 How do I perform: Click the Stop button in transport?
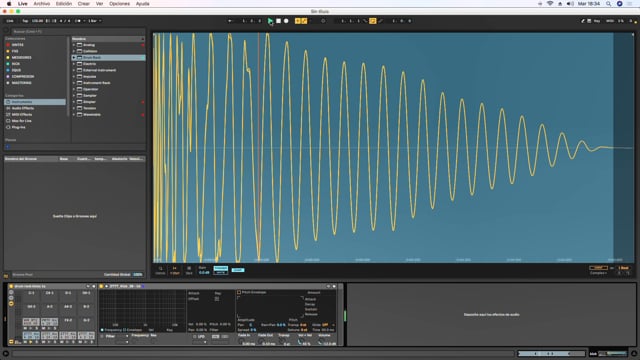[278, 21]
